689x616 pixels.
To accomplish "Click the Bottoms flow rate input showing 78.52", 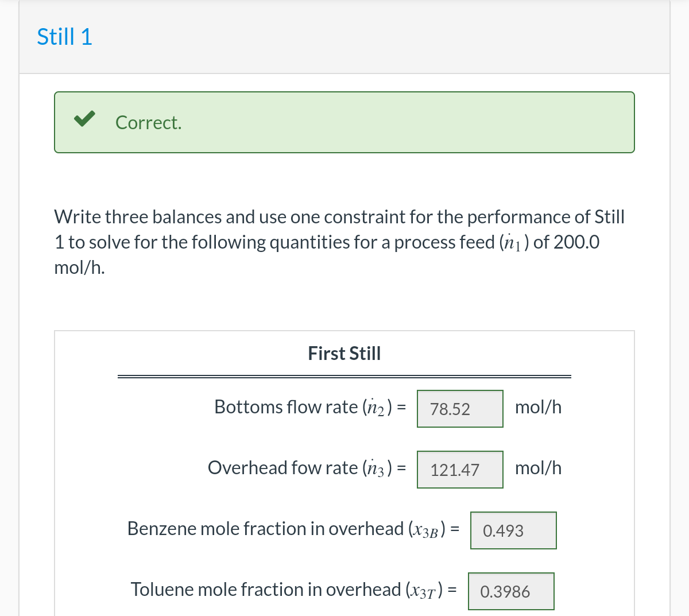I will click(459, 408).
